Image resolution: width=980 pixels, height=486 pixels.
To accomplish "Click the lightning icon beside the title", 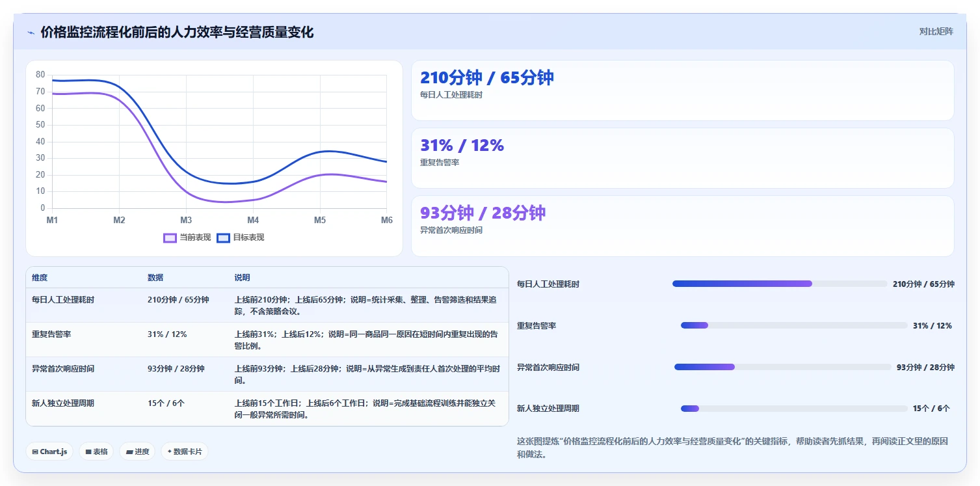I will click(31, 33).
